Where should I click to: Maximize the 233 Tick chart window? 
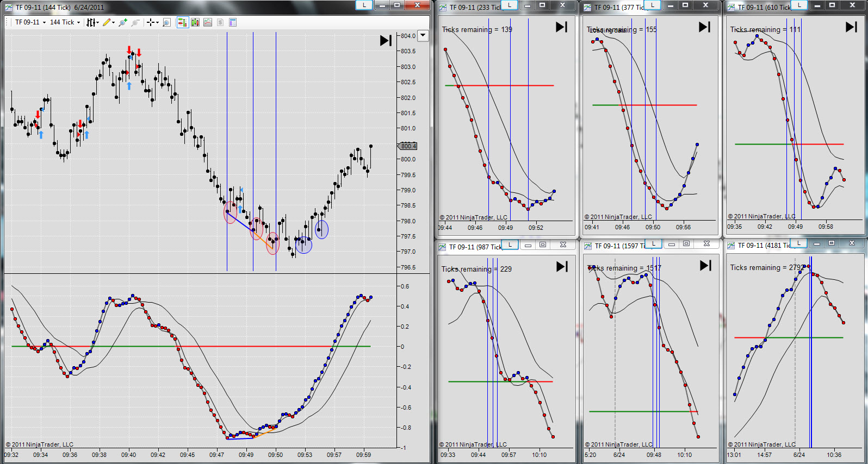(x=542, y=5)
